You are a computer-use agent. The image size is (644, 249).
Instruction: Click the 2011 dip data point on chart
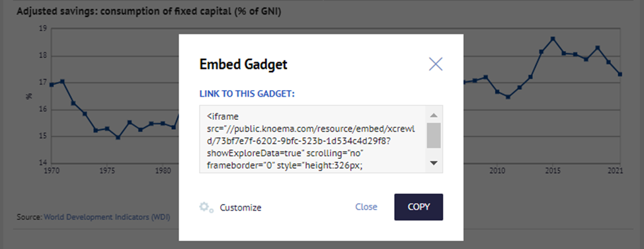[508, 97]
